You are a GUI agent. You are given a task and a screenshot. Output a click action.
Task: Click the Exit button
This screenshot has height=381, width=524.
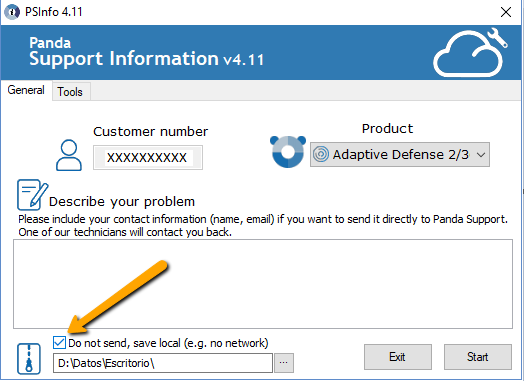click(x=398, y=357)
